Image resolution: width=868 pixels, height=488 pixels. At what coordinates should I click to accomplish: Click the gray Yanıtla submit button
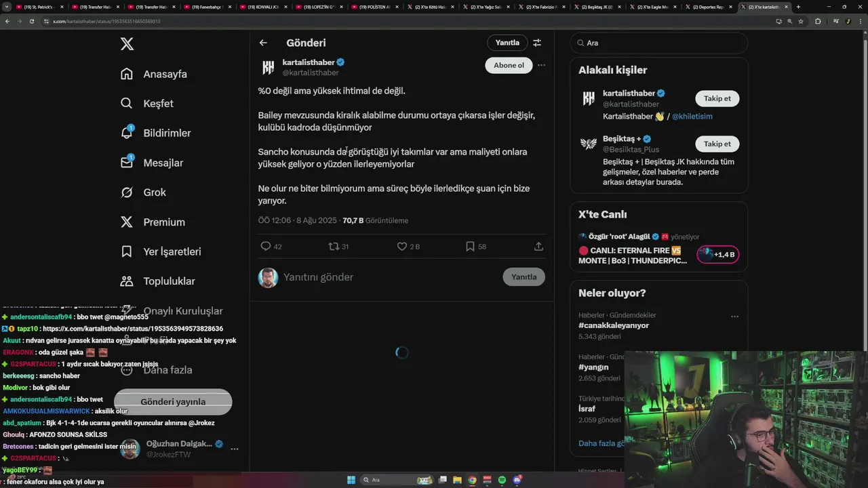524,277
